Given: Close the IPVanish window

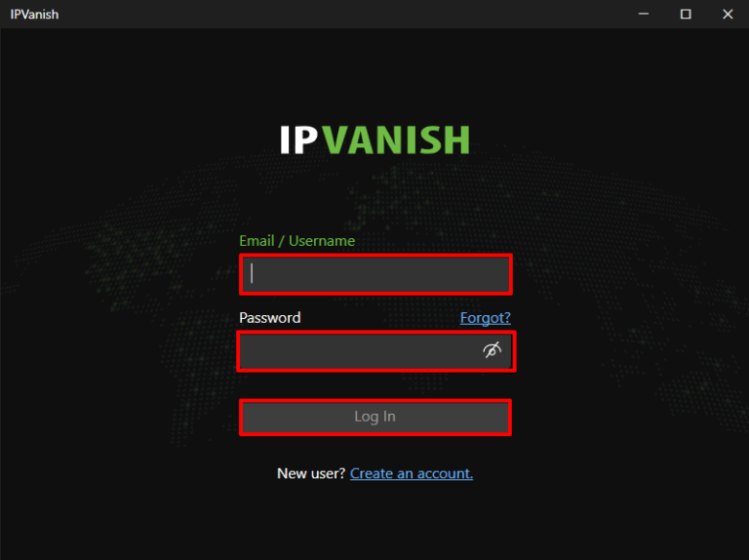Looking at the screenshot, I should click(728, 14).
